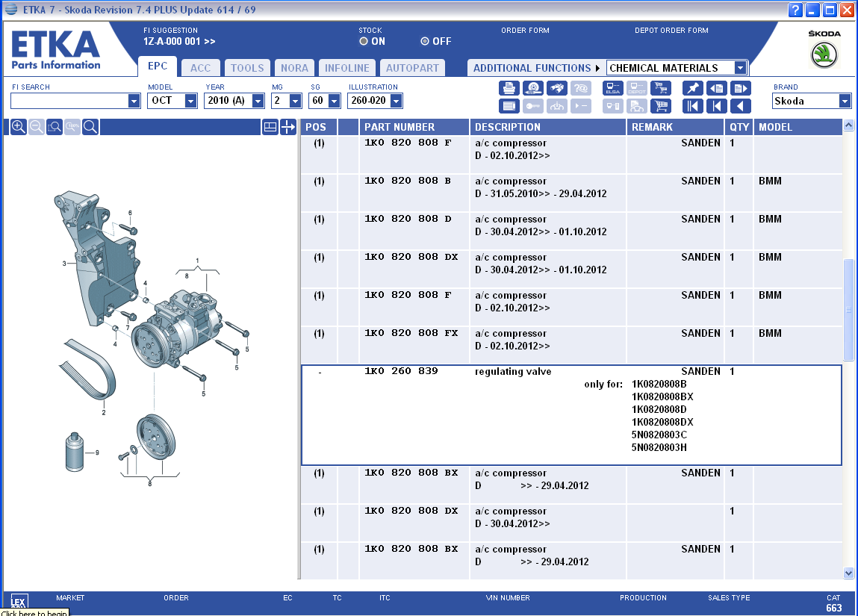This screenshot has height=616, width=858.
Task: Select part number 1K0 820 808 B
Action: [x=408, y=181]
